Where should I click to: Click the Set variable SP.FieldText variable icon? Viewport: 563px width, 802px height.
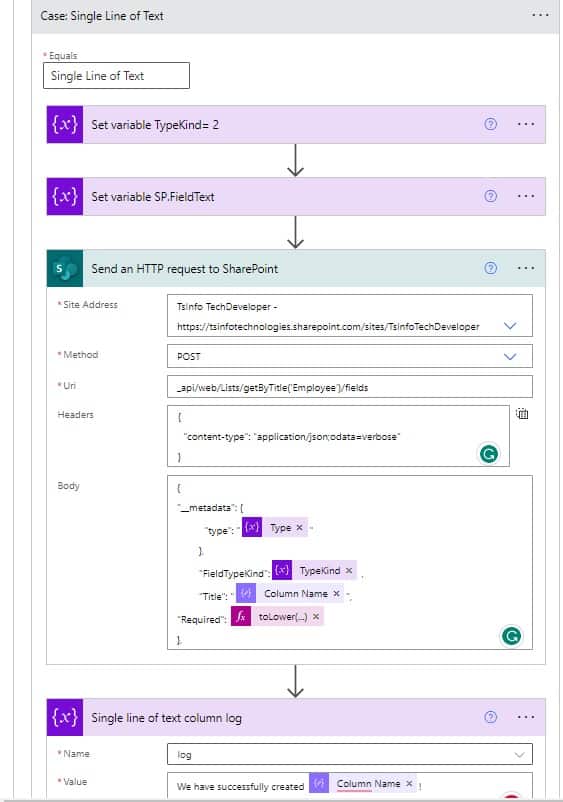(65, 196)
